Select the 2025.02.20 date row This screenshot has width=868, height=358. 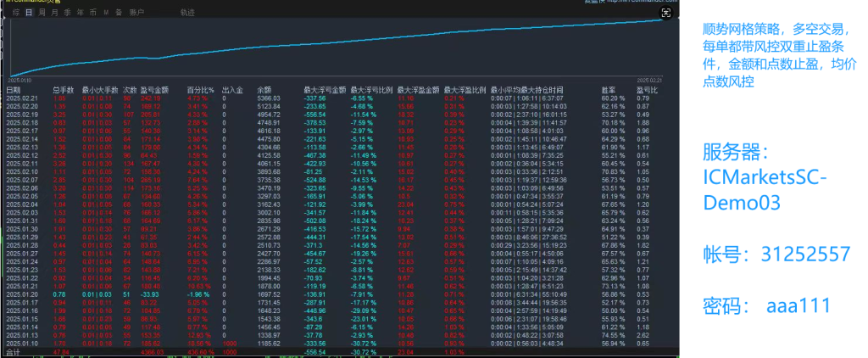342,106
